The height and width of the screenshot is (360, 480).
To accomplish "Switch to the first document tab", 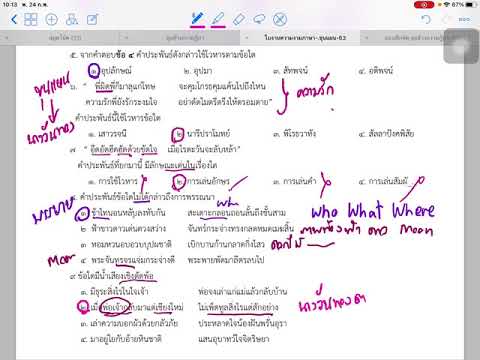I will click(x=65, y=38).
